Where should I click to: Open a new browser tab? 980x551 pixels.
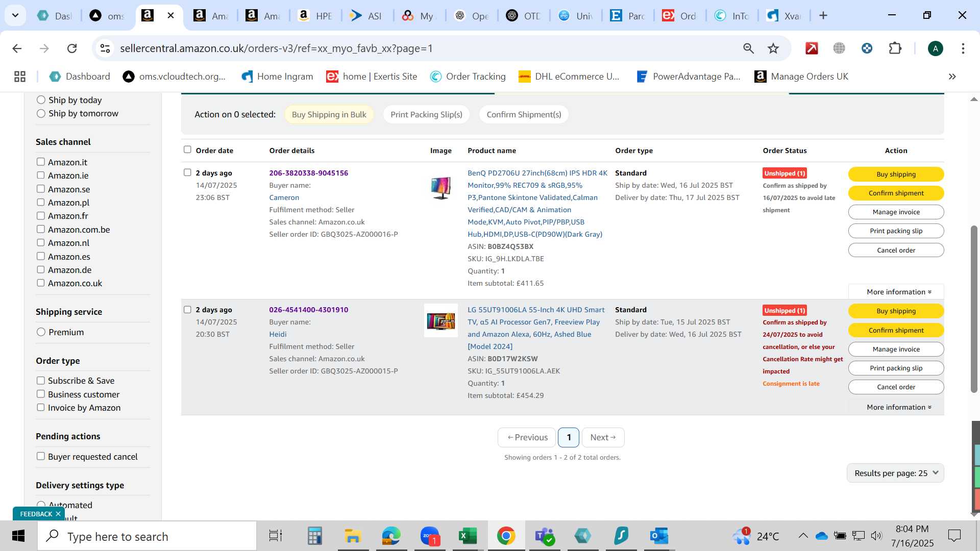[x=823, y=16]
